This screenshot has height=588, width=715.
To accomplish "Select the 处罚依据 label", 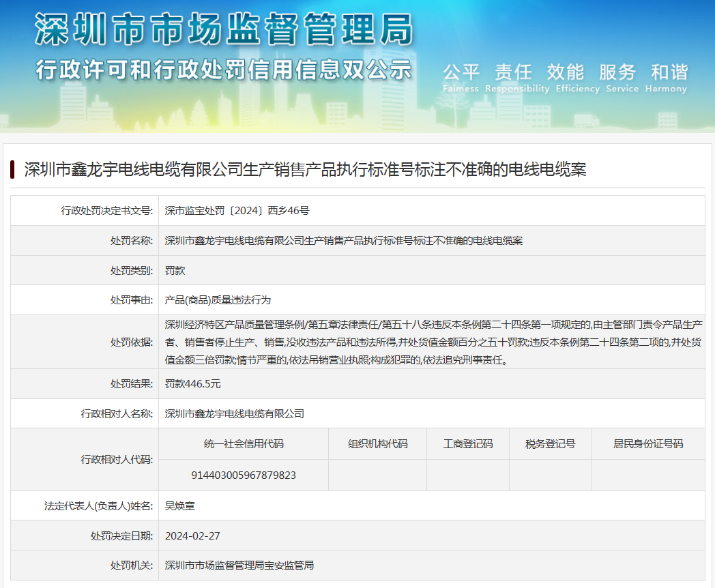I will tap(131, 342).
